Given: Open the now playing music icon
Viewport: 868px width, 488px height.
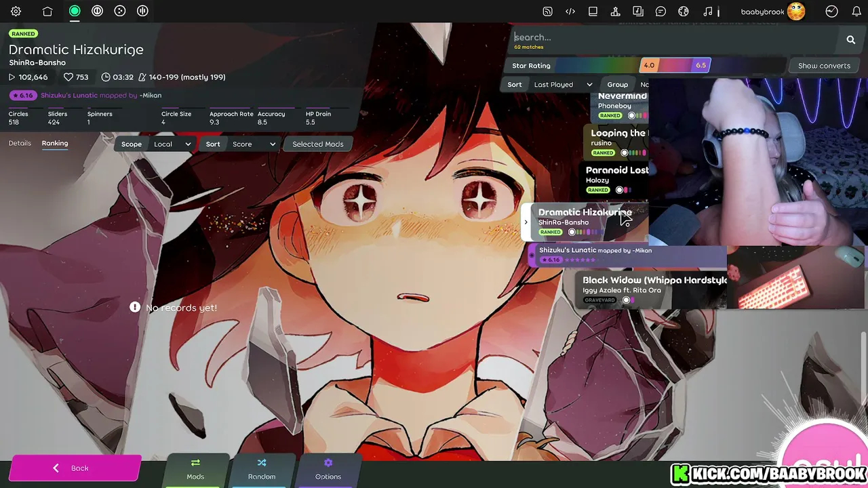Looking at the screenshot, I should tap(708, 12).
